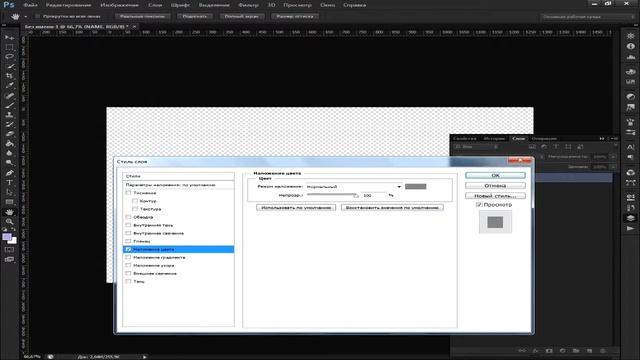Click the create new layer icon
The height and width of the screenshot is (360, 640).
point(589,351)
